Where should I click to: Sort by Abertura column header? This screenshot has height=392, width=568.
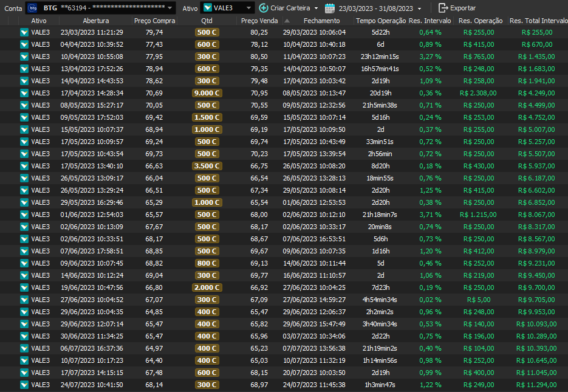pos(92,21)
